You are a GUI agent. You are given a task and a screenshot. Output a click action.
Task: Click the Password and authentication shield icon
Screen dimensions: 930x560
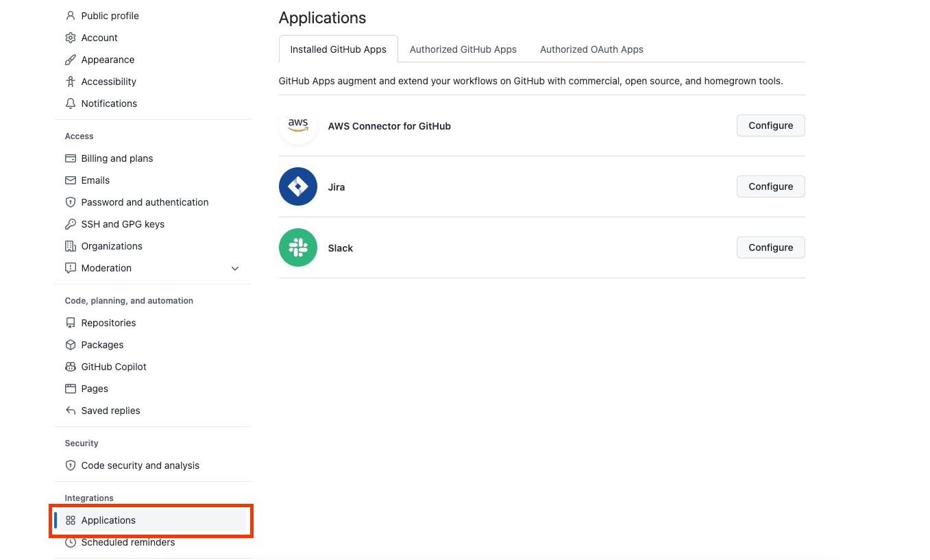(x=70, y=202)
